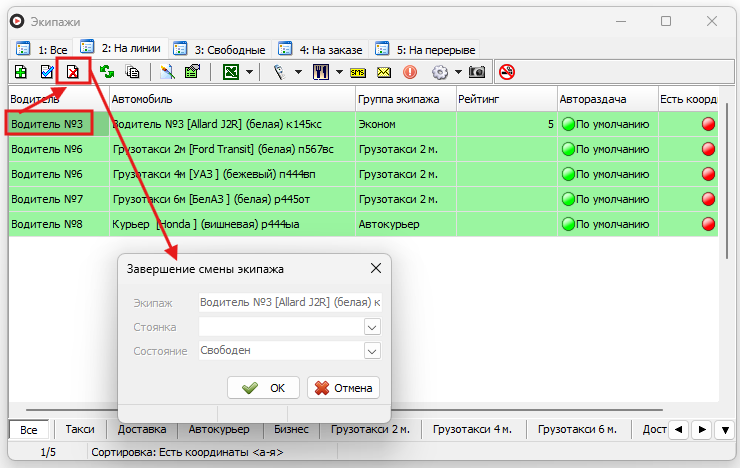Expand the Стоянка dropdown
Viewport: 740px width, 468px height.
[x=372, y=327]
